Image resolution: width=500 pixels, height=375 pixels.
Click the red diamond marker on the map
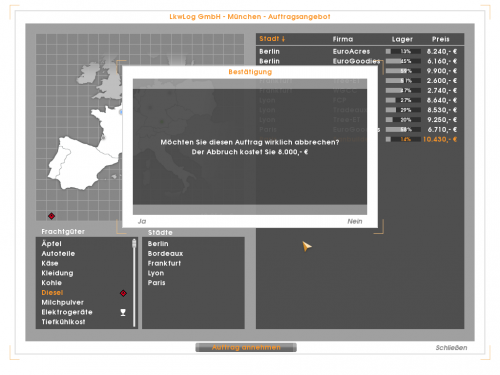coord(51,216)
